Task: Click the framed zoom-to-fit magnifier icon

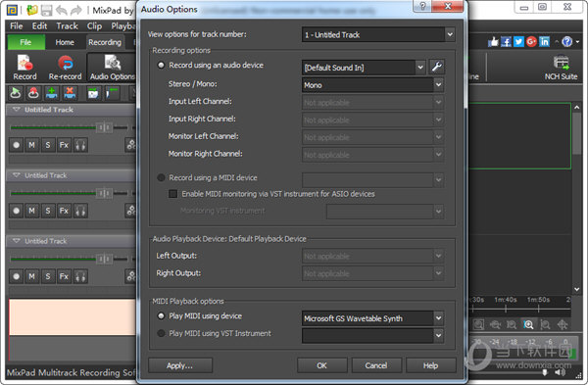Action: [478, 324]
